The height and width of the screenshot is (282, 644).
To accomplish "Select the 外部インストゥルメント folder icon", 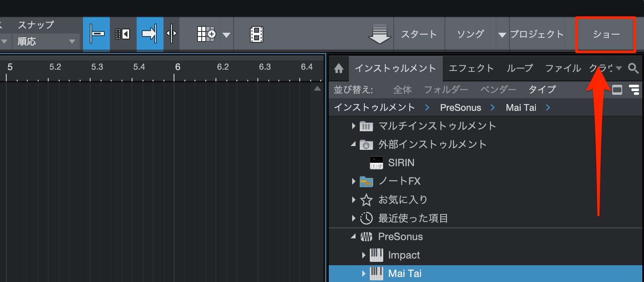I will pos(366,145).
